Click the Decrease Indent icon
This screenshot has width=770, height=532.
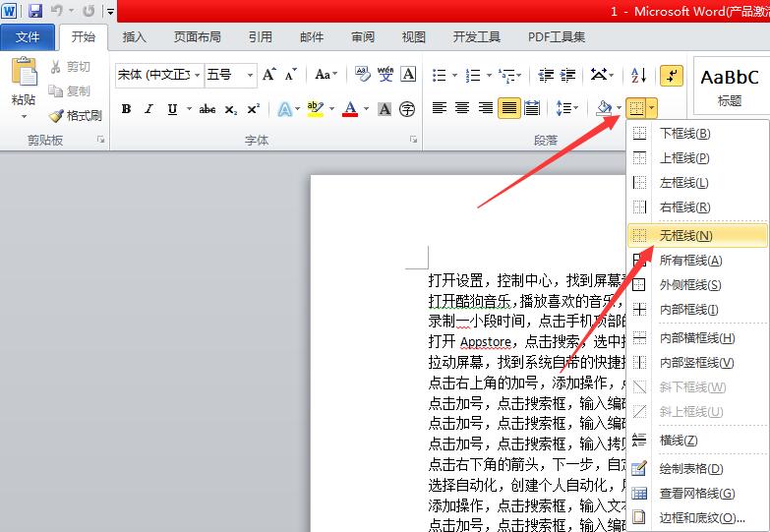(x=546, y=75)
